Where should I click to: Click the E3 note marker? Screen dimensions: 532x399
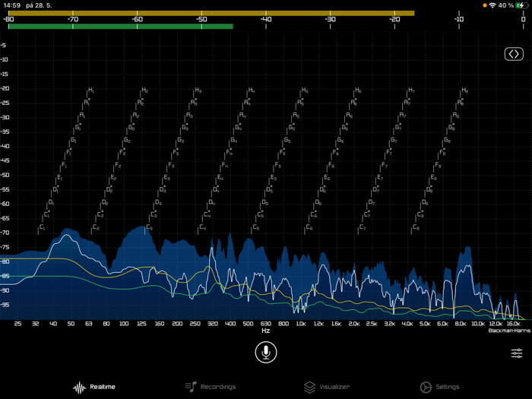(166, 177)
